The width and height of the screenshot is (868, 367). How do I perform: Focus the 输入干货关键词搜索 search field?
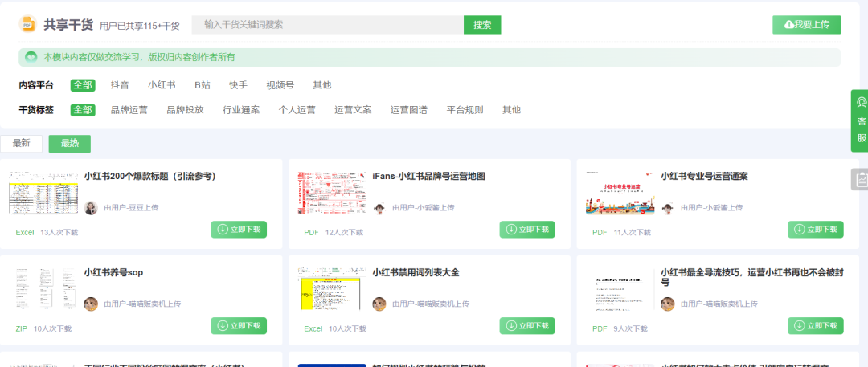[x=328, y=25]
